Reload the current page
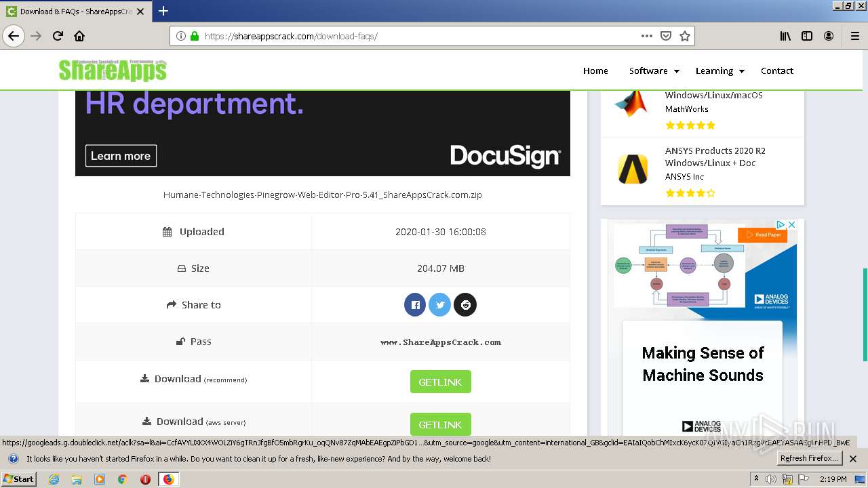The height and width of the screenshot is (488, 868). (58, 36)
